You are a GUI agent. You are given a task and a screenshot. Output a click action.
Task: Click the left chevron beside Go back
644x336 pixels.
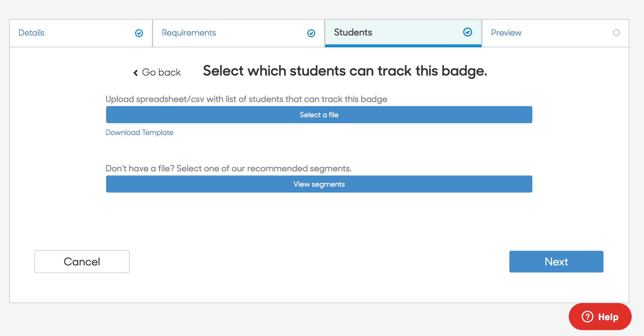[x=136, y=73]
